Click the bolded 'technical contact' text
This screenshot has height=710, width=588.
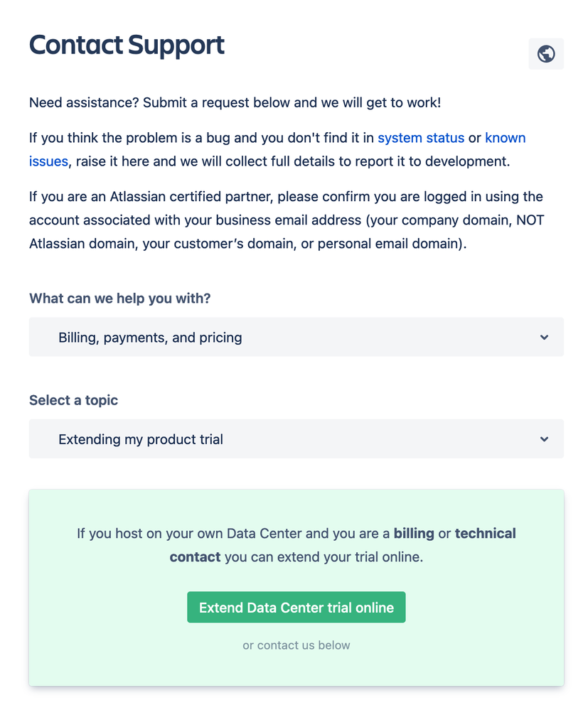(x=486, y=533)
